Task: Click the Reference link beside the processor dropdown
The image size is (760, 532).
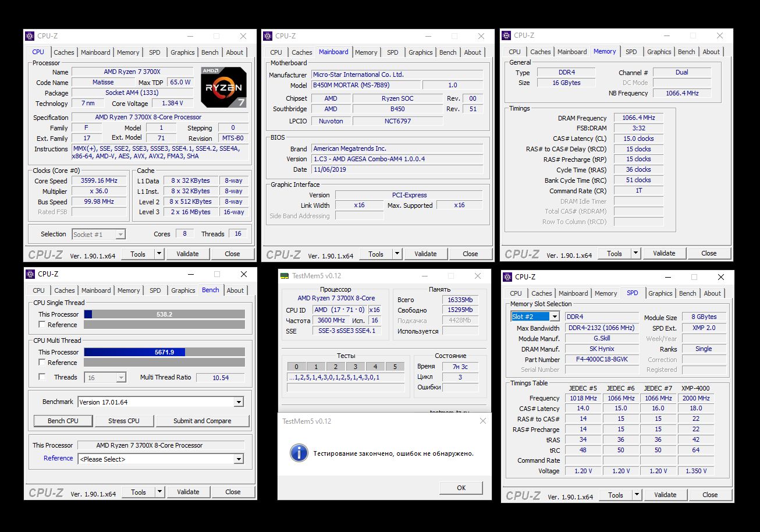Action: [x=58, y=458]
